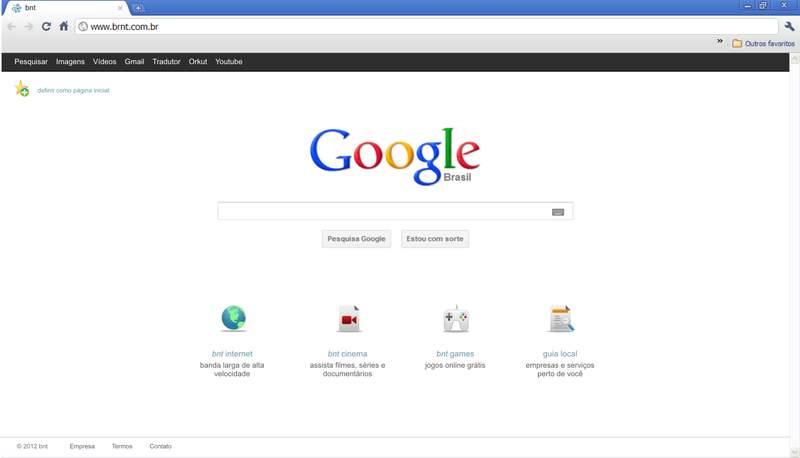
Task: Restore down the browser window
Action: 763,6
